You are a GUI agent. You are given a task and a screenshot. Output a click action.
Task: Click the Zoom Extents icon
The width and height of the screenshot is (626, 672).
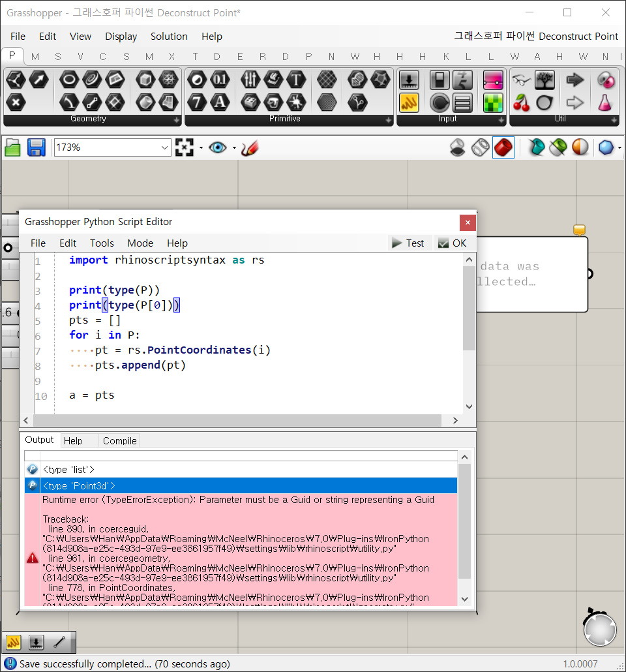[185, 148]
